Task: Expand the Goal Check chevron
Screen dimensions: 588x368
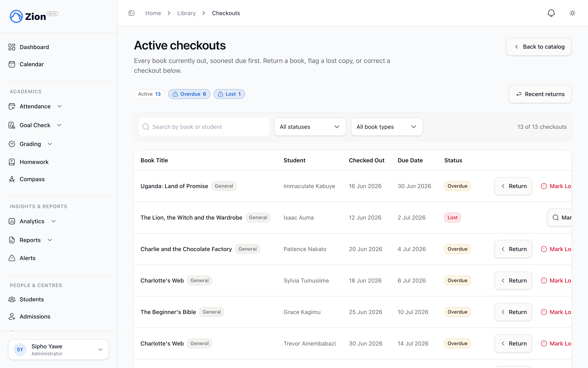Action: (x=59, y=125)
